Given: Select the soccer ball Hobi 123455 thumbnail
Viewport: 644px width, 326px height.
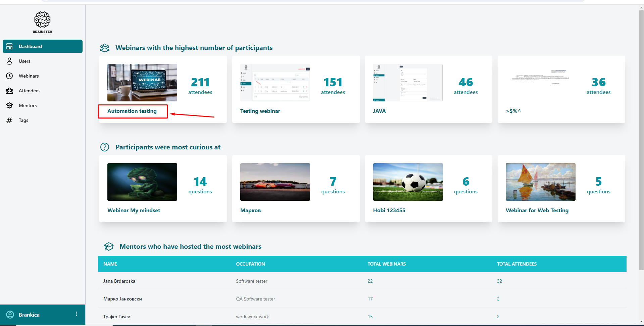Looking at the screenshot, I should [408, 182].
